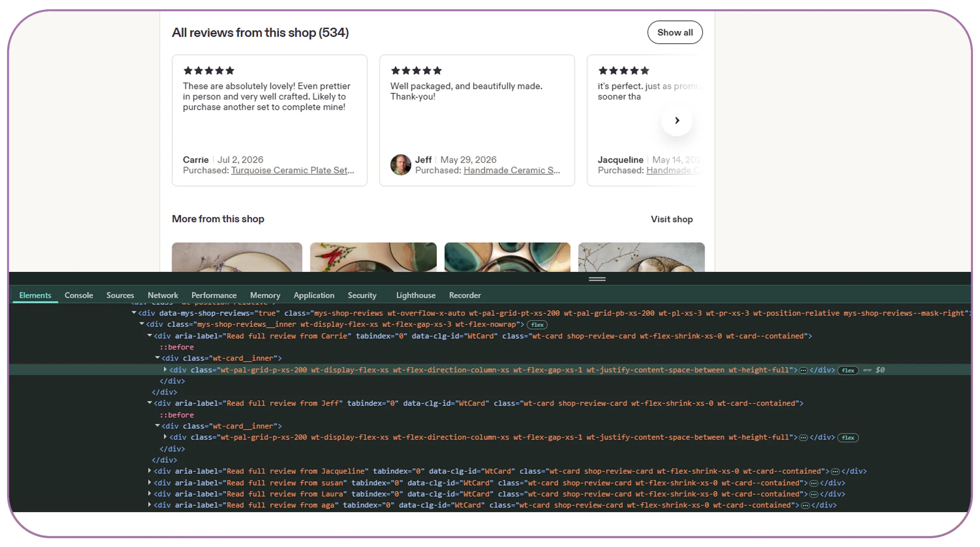
Task: Switch to the Elements tab in DevTools
Action: (35, 295)
